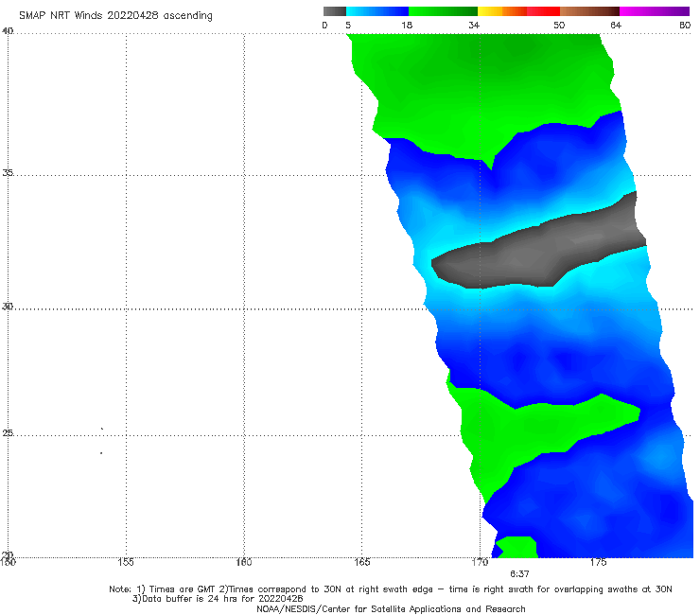Click the gray segment of the color bar
700x615 pixels.
click(335, 11)
